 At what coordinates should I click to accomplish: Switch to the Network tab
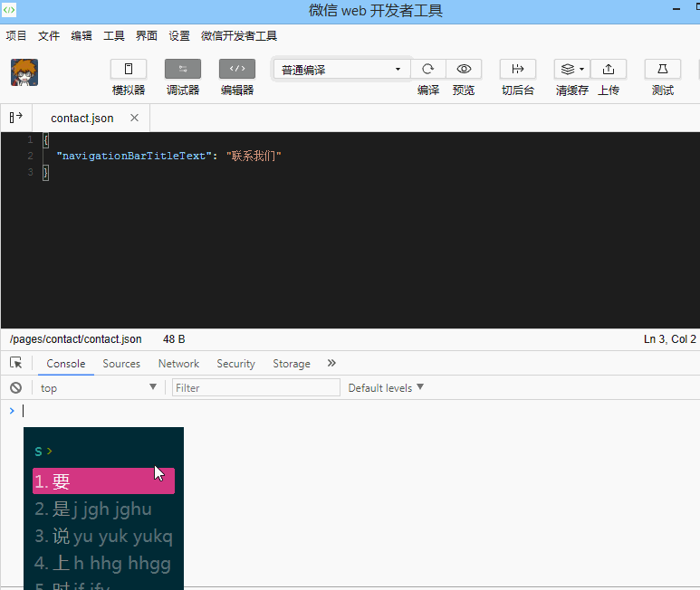coord(178,364)
